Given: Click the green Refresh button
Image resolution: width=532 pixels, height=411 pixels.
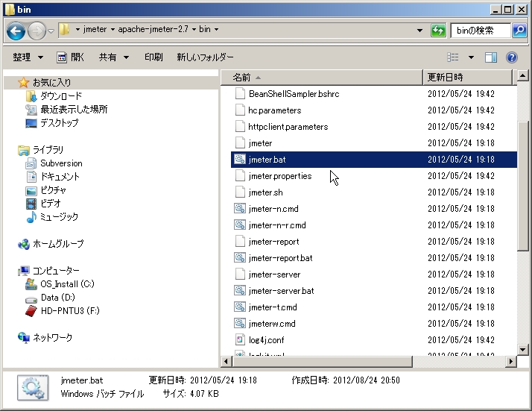Looking at the screenshot, I should (x=438, y=31).
